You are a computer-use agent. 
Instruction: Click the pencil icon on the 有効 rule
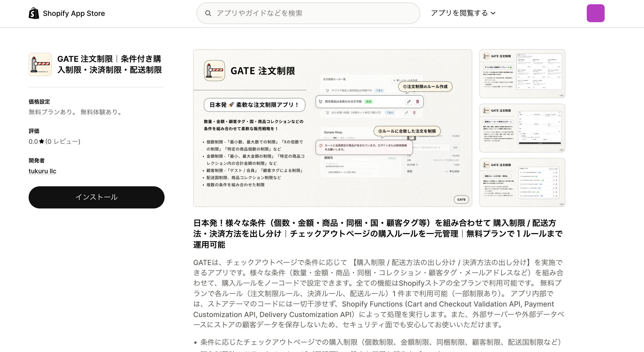coord(409,102)
